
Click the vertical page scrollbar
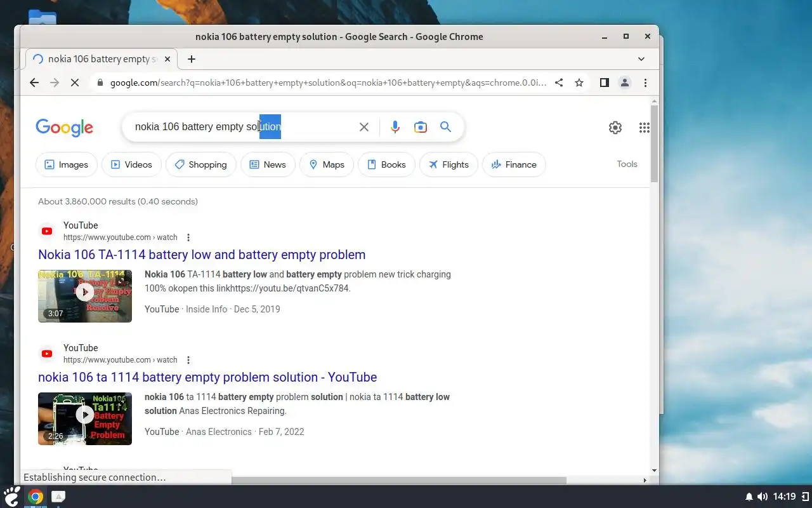654,145
